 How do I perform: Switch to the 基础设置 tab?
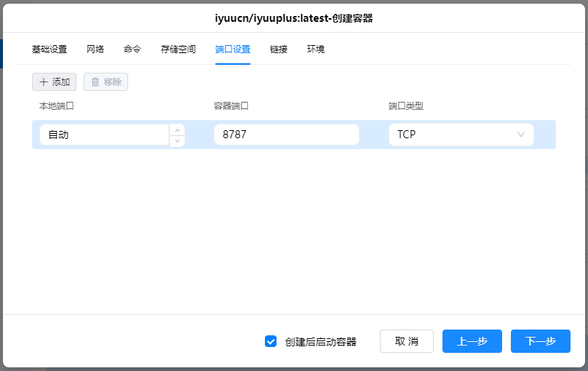tap(49, 49)
